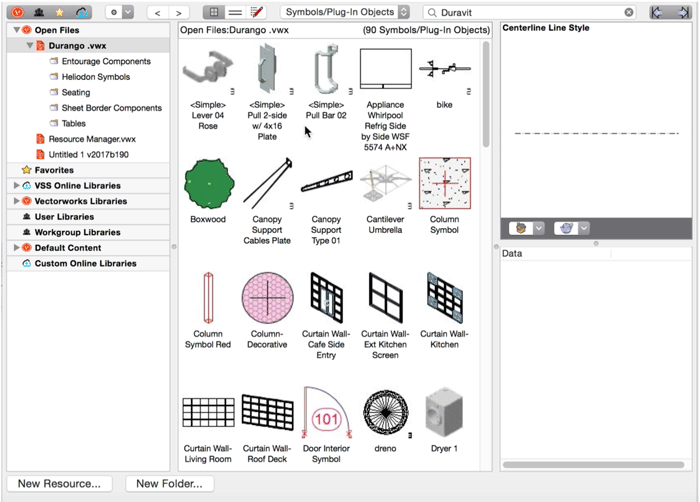Select the Seating folder in the tree
700x502 pixels.
click(x=76, y=92)
